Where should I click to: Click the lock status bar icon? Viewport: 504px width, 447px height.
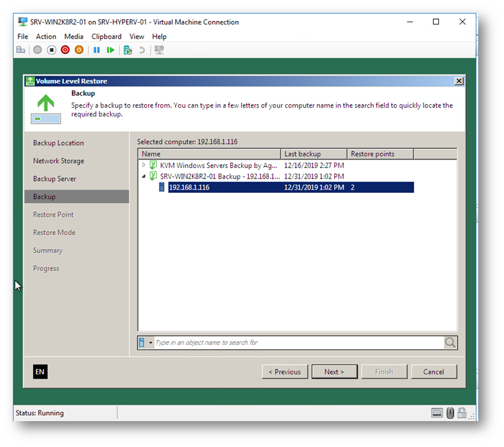[462, 413]
